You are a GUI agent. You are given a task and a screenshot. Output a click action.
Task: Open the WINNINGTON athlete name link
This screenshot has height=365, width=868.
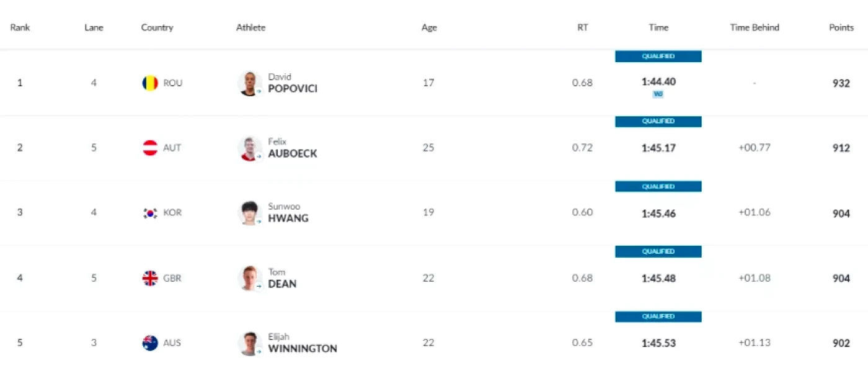[x=303, y=348]
